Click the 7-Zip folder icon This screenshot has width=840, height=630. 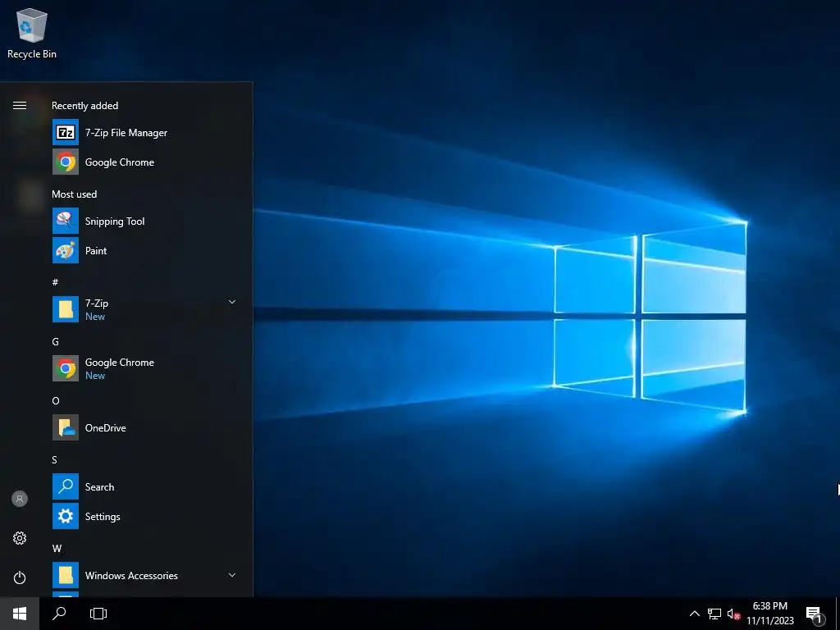click(66, 309)
